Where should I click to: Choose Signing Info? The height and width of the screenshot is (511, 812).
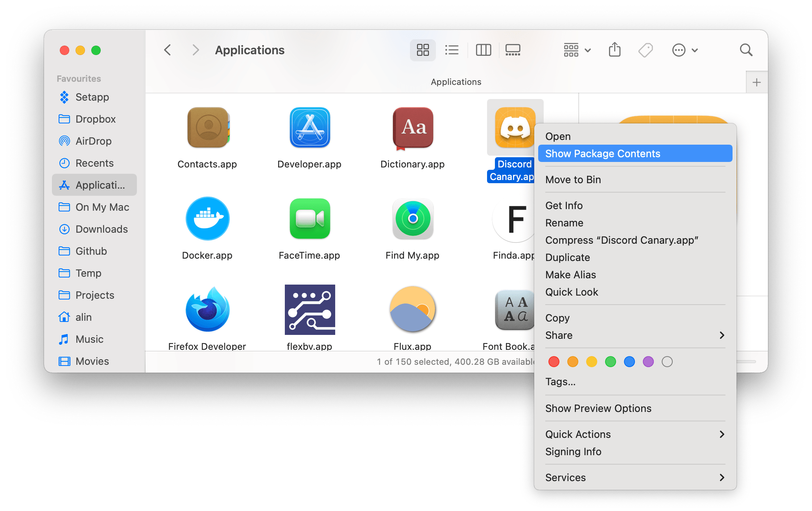(635, 452)
